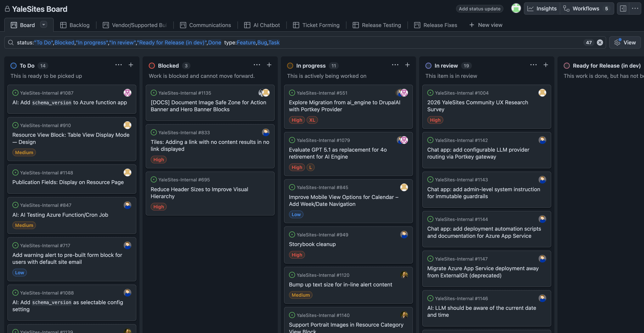The image size is (644, 333).
Task: Click the Add status update button
Action: [479, 8]
